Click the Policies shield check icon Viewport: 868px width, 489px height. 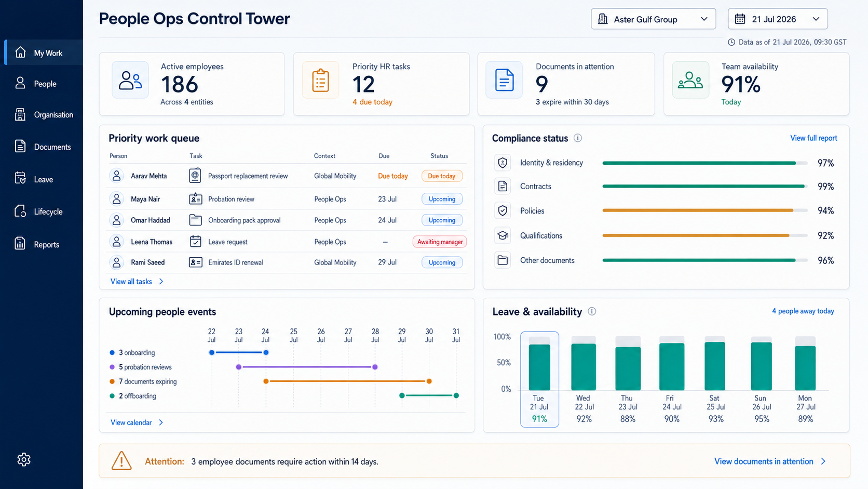pos(503,210)
